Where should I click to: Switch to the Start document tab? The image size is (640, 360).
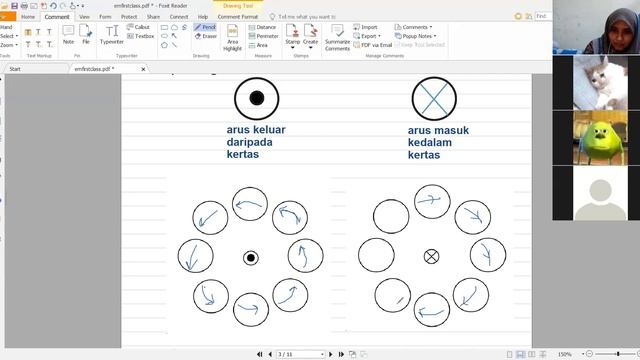coord(15,69)
